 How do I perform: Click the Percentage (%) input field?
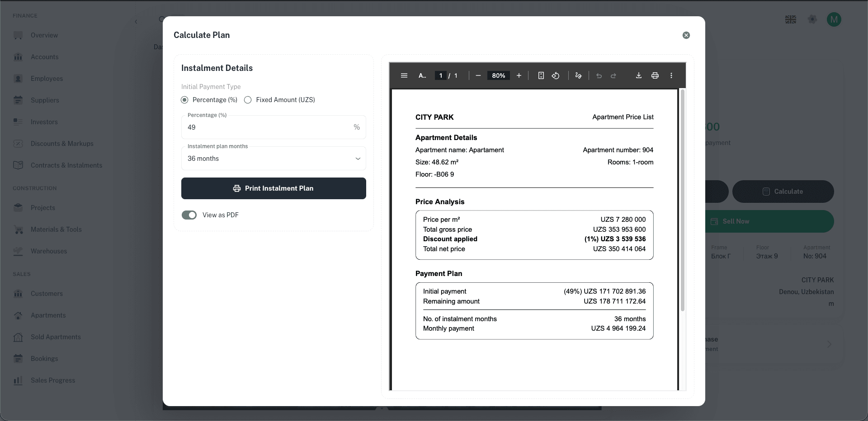pyautogui.click(x=267, y=127)
